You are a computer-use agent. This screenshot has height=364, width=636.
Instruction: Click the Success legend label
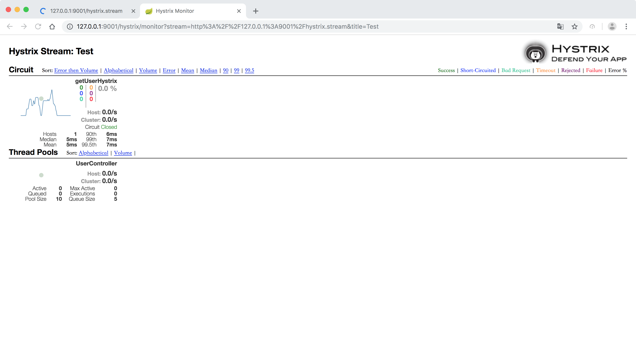coord(446,71)
